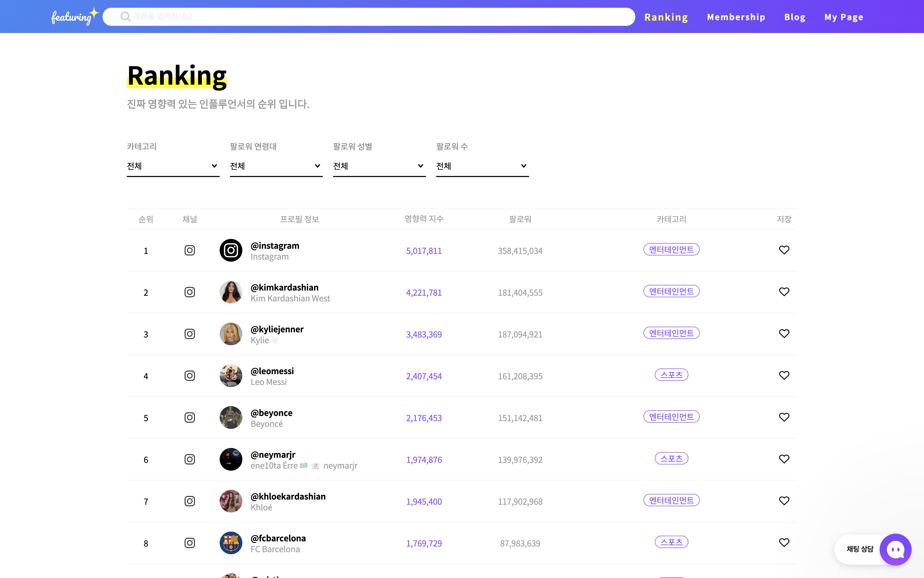Save @kimkardashian with the heart icon

coord(784,292)
